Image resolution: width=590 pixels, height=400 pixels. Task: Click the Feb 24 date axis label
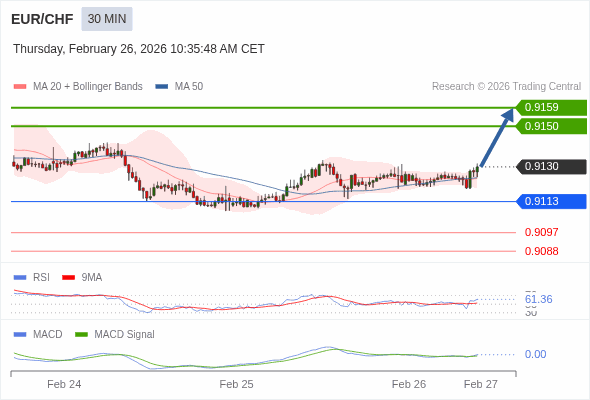point(64,385)
